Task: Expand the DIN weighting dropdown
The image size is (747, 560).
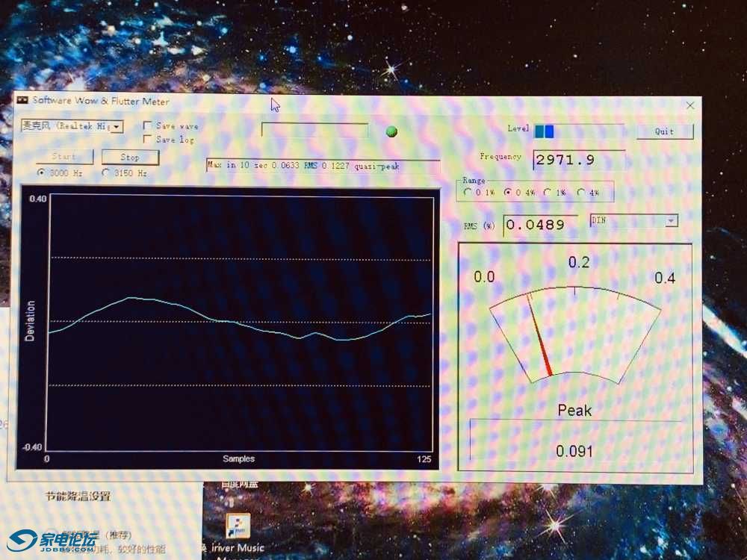Action: [x=670, y=220]
